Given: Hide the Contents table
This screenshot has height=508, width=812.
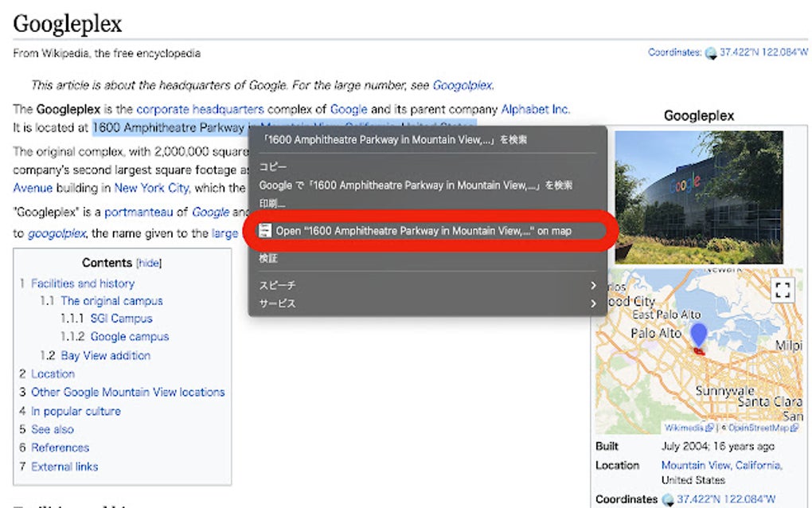Looking at the screenshot, I should (149, 263).
